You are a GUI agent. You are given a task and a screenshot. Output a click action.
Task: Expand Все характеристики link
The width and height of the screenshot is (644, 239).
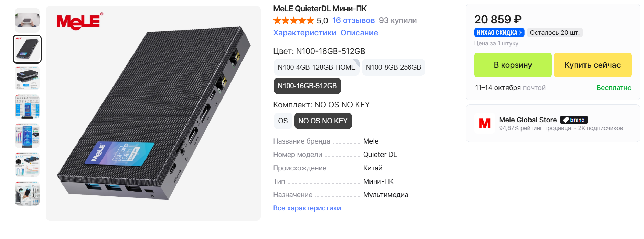(x=307, y=208)
